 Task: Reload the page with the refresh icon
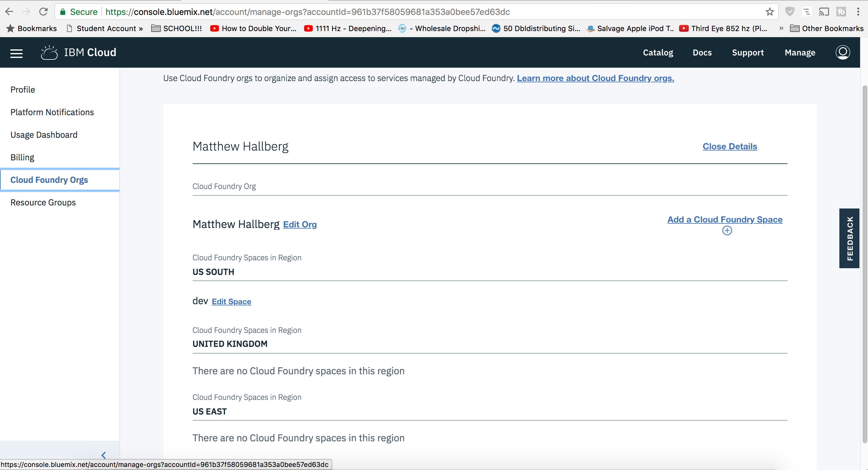44,12
